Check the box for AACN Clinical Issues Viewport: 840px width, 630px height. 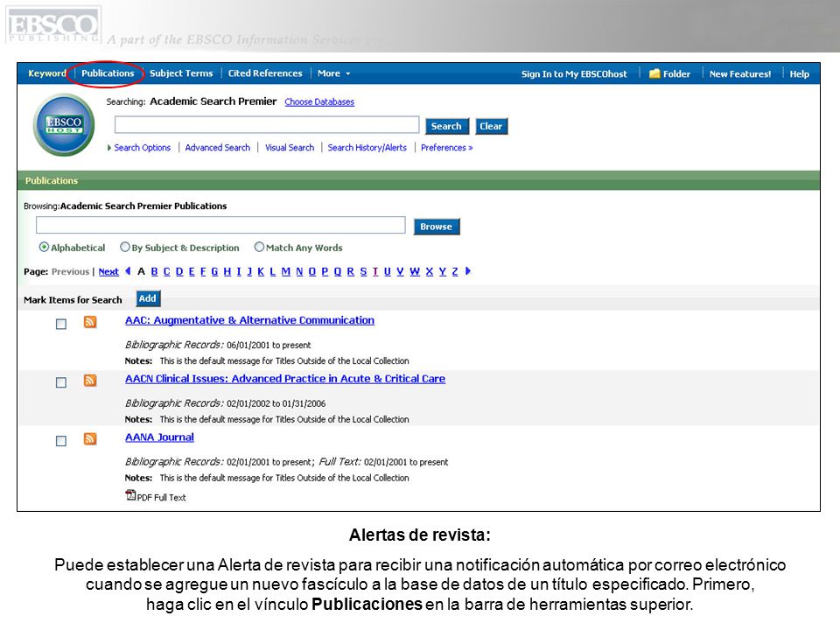click(x=61, y=382)
